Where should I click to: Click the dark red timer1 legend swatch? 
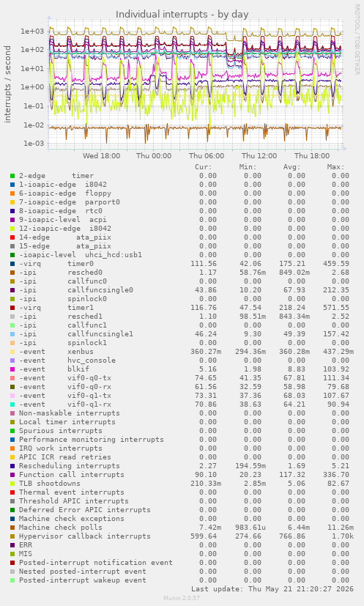[x=12, y=308]
